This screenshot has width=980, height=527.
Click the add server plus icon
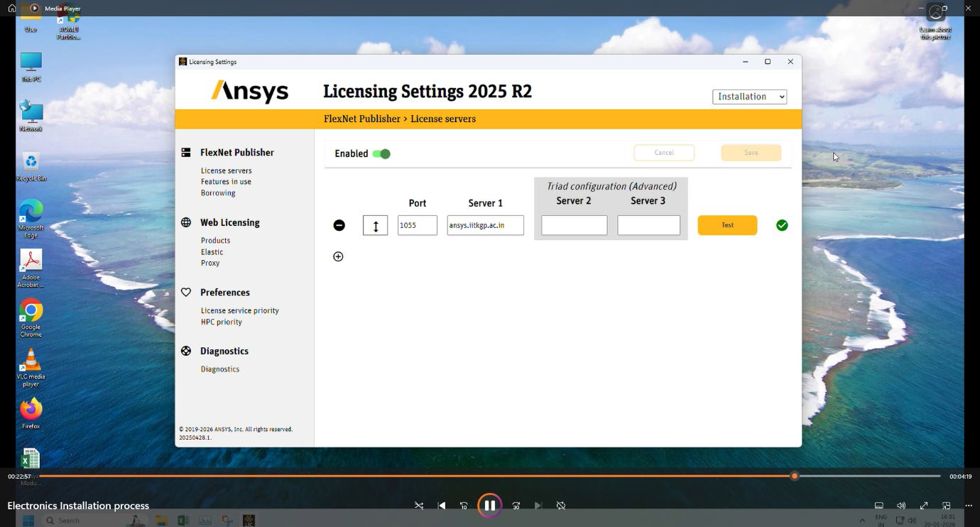click(338, 256)
